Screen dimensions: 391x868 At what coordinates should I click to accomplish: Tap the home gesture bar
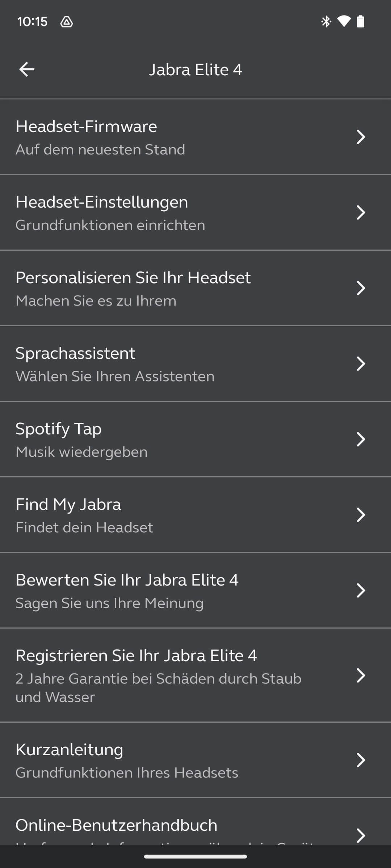pos(195,856)
